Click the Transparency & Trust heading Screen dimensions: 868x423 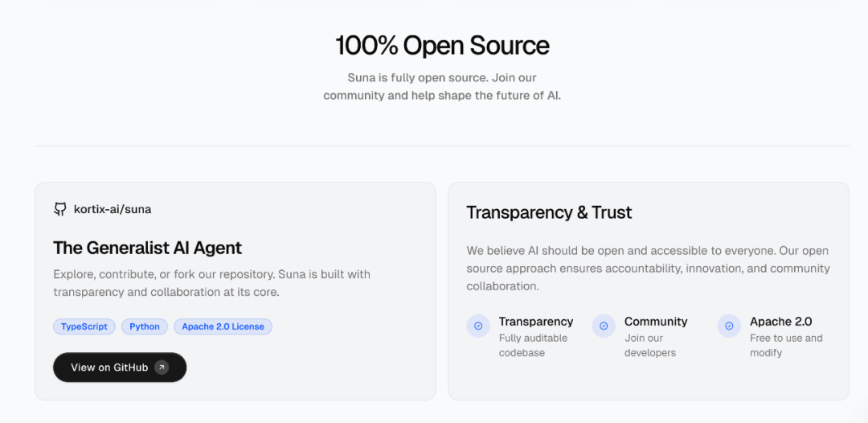(x=549, y=212)
